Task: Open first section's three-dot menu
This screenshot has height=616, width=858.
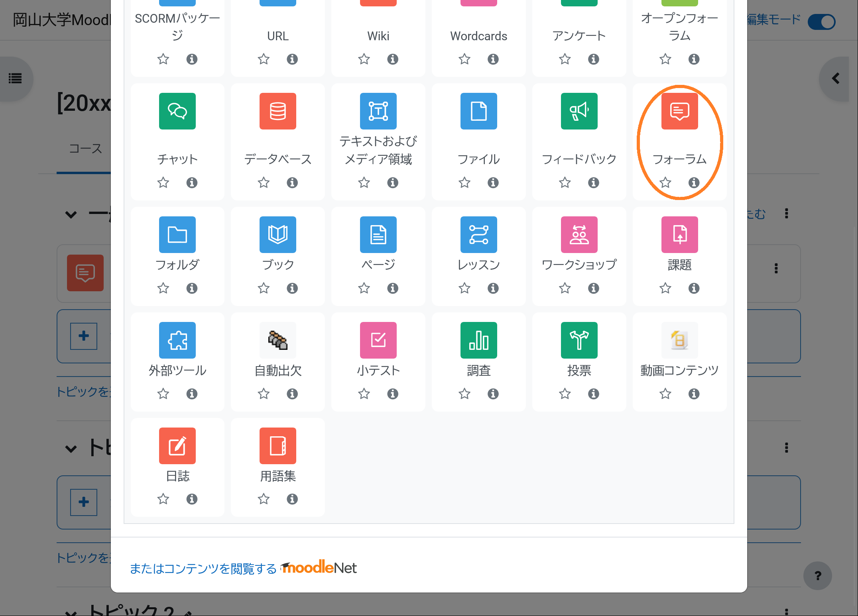Action: pyautogui.click(x=787, y=214)
